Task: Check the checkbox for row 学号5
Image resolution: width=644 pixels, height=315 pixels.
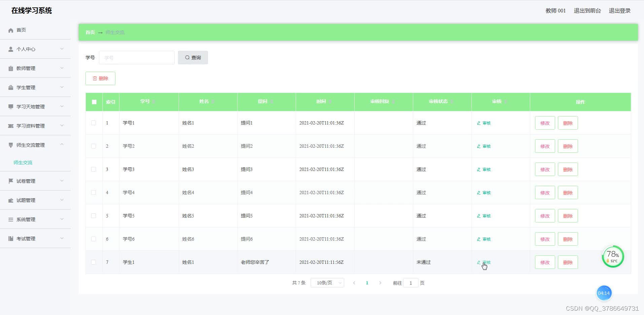Action: point(94,216)
